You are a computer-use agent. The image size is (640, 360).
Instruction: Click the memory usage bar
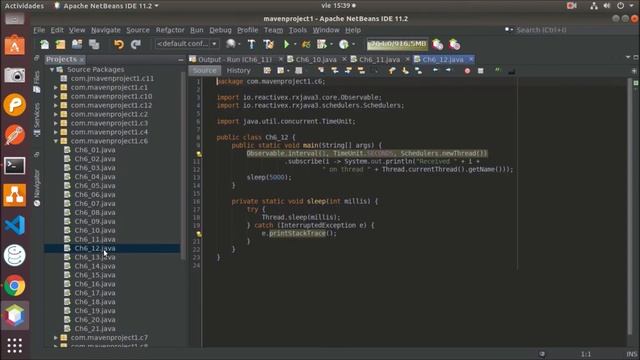point(397,44)
